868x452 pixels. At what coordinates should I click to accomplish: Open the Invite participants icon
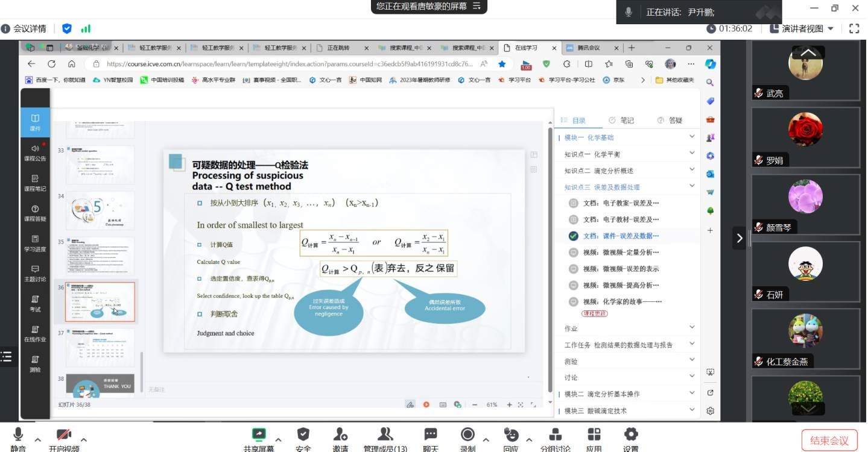coord(340,435)
